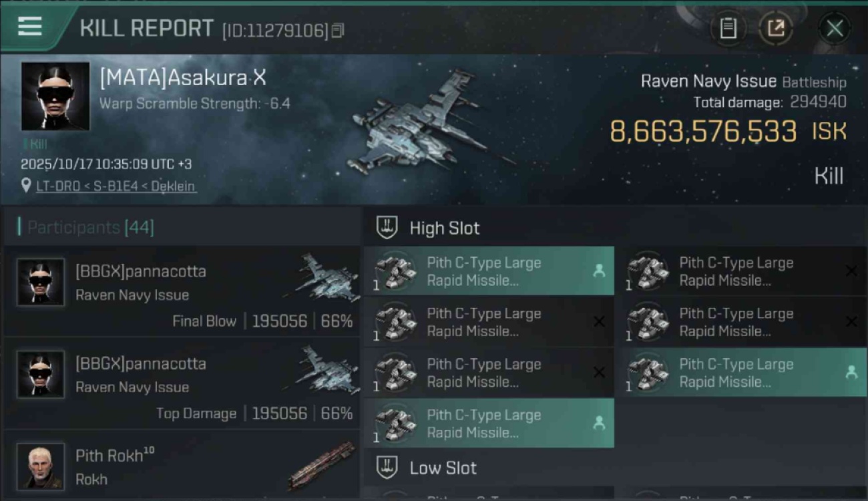Click the location pin icon

click(x=27, y=186)
